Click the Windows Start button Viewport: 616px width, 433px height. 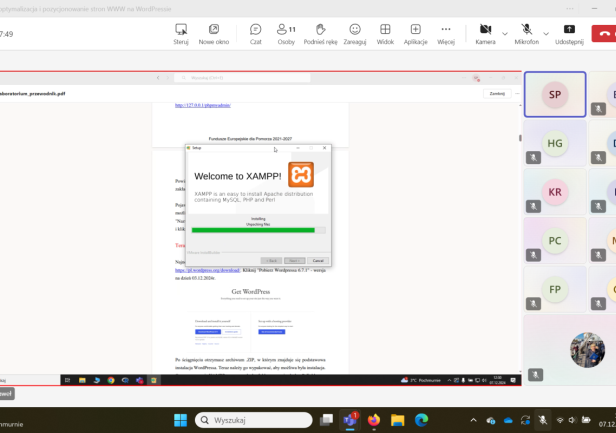tap(181, 420)
